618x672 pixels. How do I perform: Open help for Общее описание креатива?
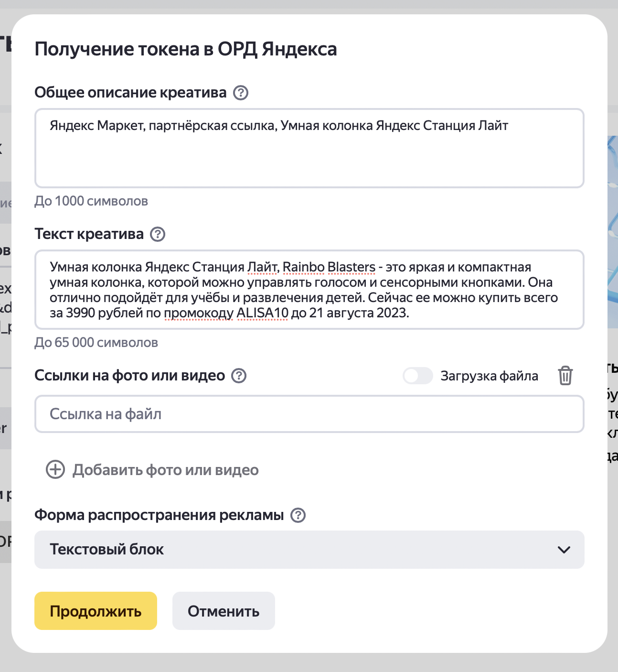point(241,93)
